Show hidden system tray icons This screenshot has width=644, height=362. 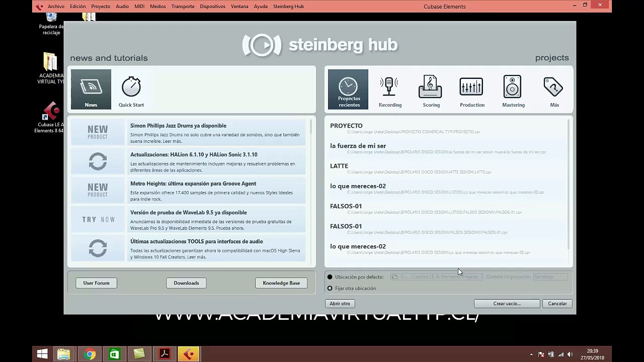coord(531,354)
